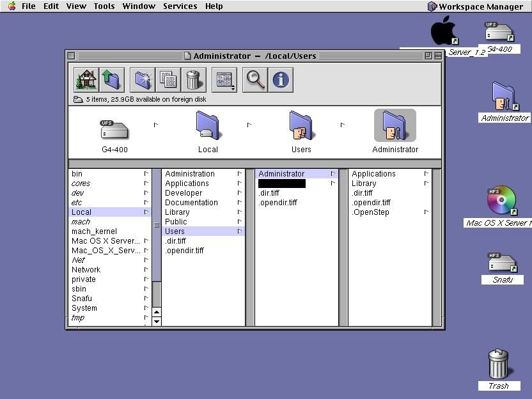Expand Net via its arrow

pyautogui.click(x=146, y=260)
